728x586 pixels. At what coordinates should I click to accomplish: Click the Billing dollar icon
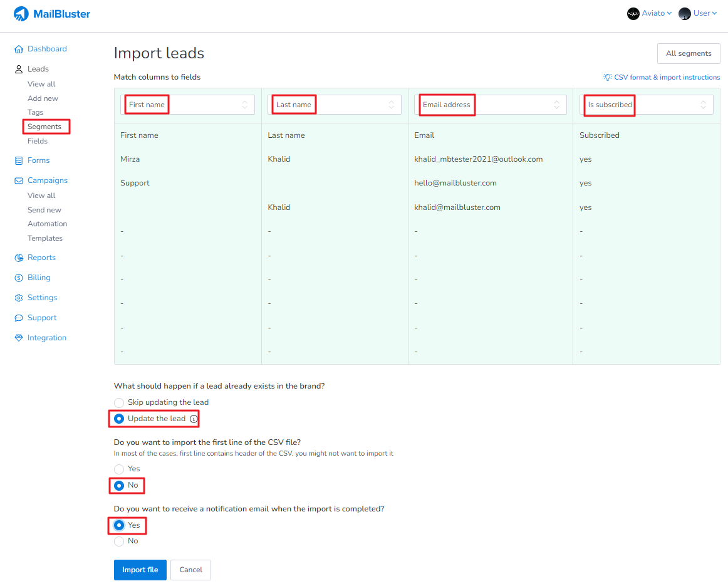point(19,278)
